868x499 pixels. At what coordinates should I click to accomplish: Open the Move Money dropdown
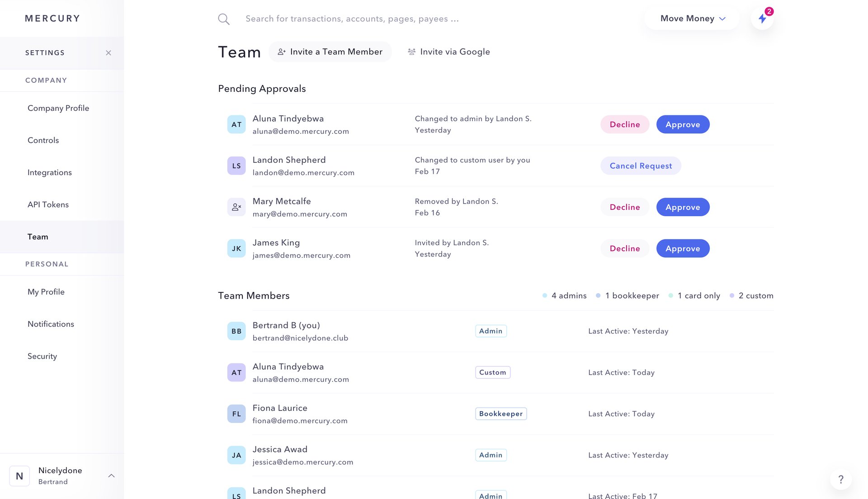[x=691, y=18]
